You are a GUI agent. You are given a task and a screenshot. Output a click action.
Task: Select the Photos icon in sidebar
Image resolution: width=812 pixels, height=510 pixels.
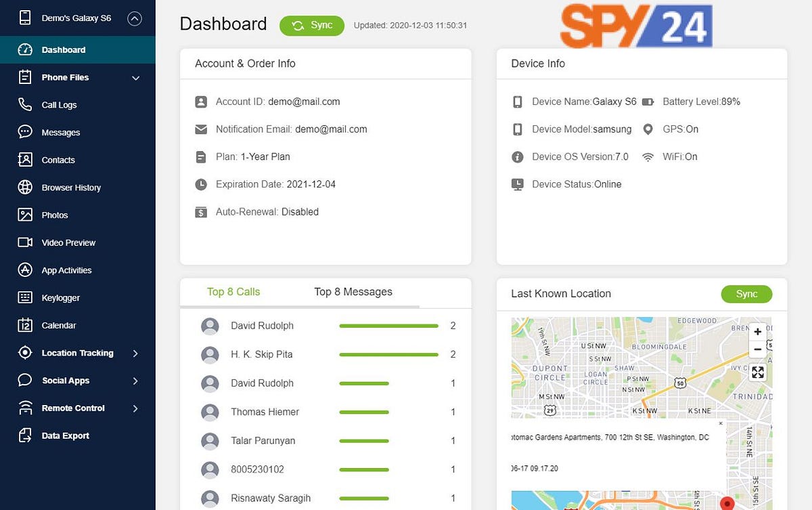tap(25, 215)
